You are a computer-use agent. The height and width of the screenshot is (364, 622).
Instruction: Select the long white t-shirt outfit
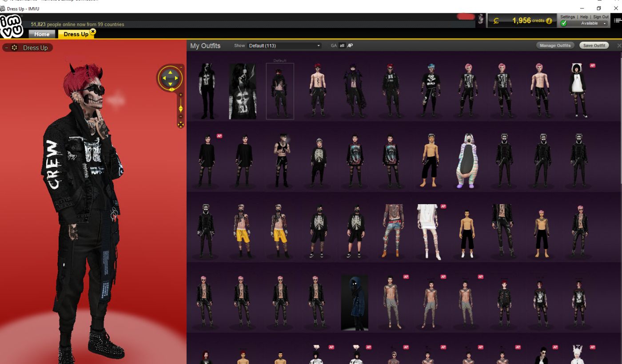[429, 232]
